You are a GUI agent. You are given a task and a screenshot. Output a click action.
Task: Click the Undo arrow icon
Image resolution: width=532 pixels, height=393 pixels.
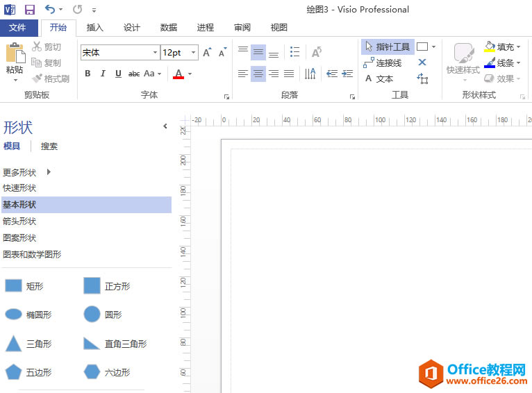50,10
